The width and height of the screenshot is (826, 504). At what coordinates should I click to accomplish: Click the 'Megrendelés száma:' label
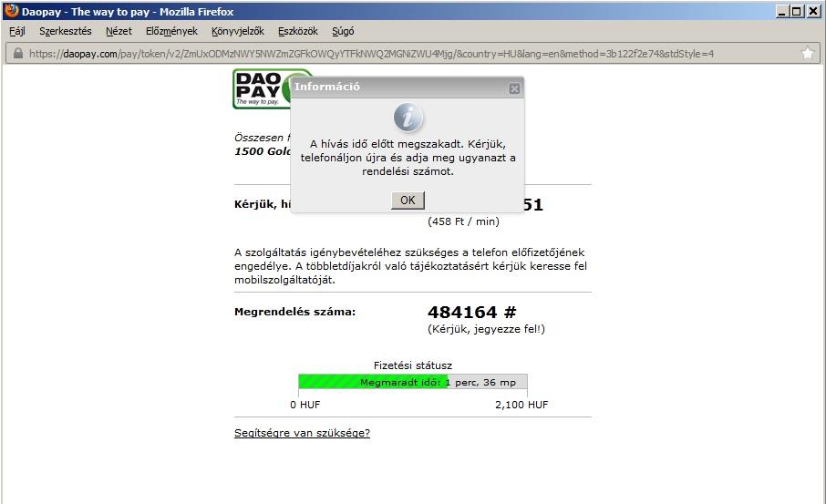tap(295, 312)
